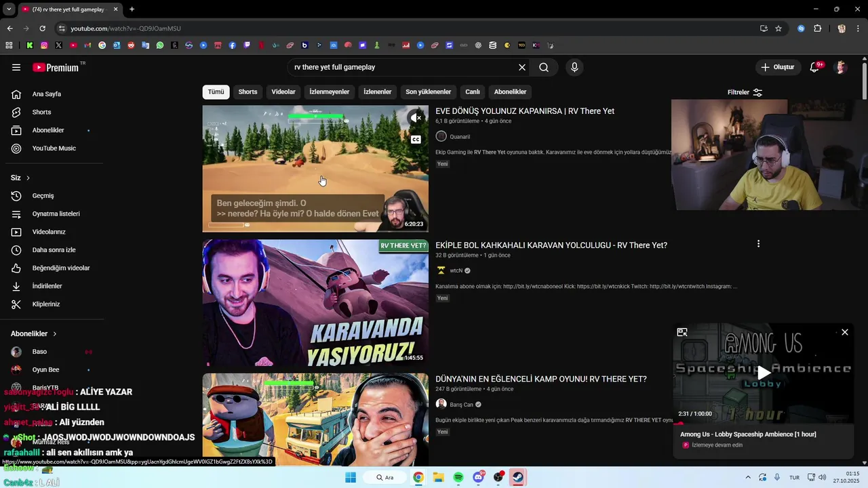Screen dimensions: 868x488
Task: Bookmark this page with the star icon
Action: point(778,28)
